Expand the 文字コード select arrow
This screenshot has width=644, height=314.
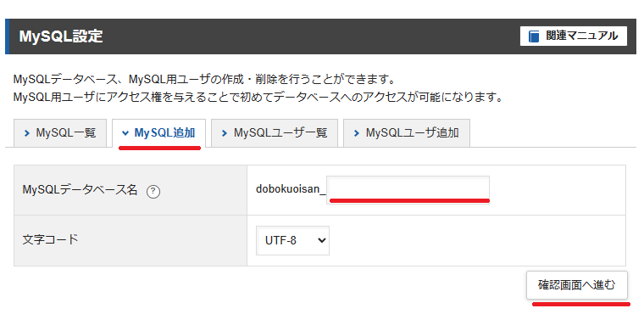322,240
